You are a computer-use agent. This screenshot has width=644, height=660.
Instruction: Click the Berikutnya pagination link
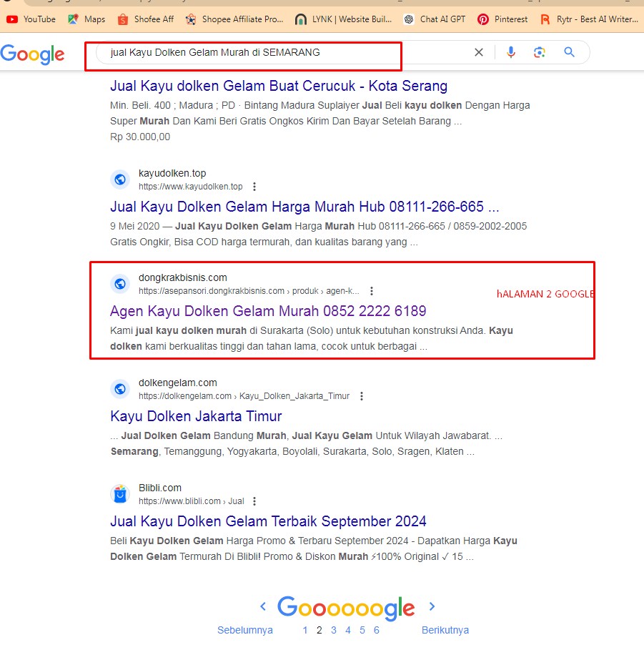445,630
